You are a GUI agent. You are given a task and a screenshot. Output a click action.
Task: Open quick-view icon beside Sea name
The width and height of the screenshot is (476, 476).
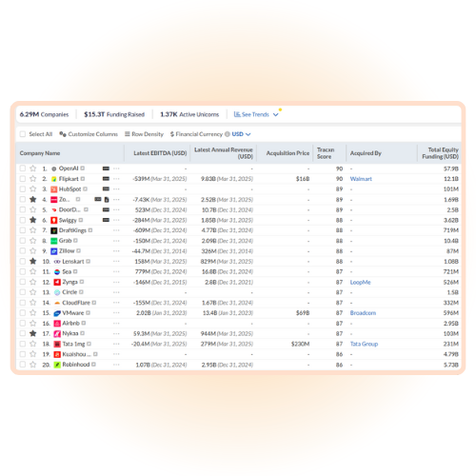tap(75, 271)
